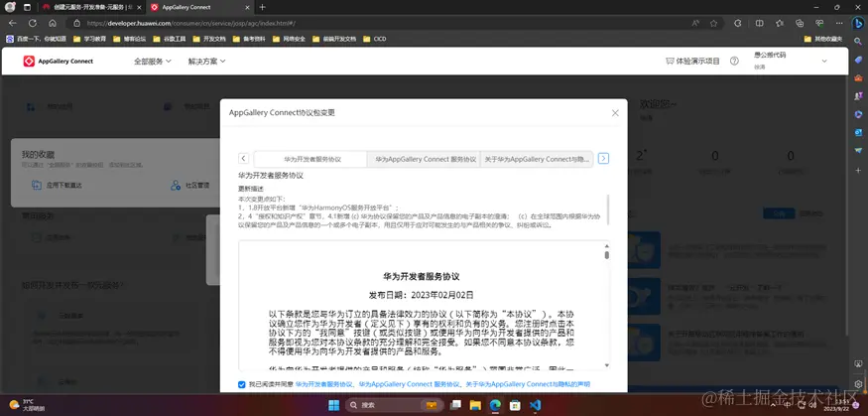Click the agreement text scrollbar thumb
This screenshot has height=416, width=868.
click(x=607, y=255)
